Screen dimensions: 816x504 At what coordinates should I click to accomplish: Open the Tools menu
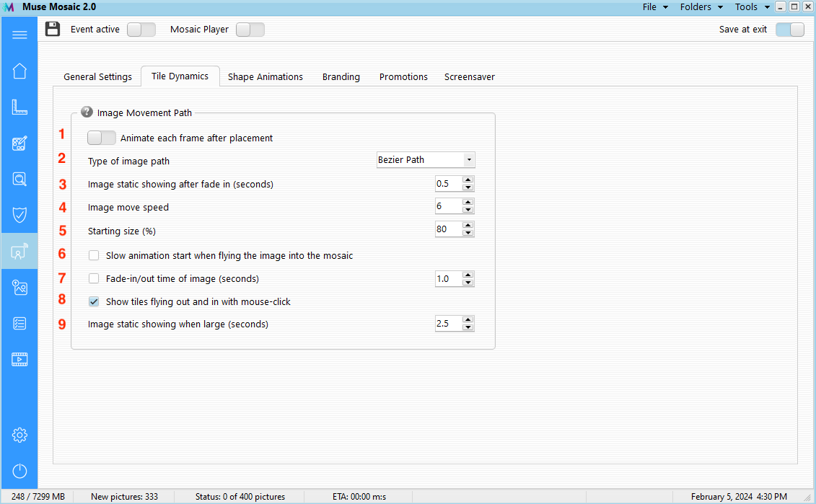pos(752,6)
